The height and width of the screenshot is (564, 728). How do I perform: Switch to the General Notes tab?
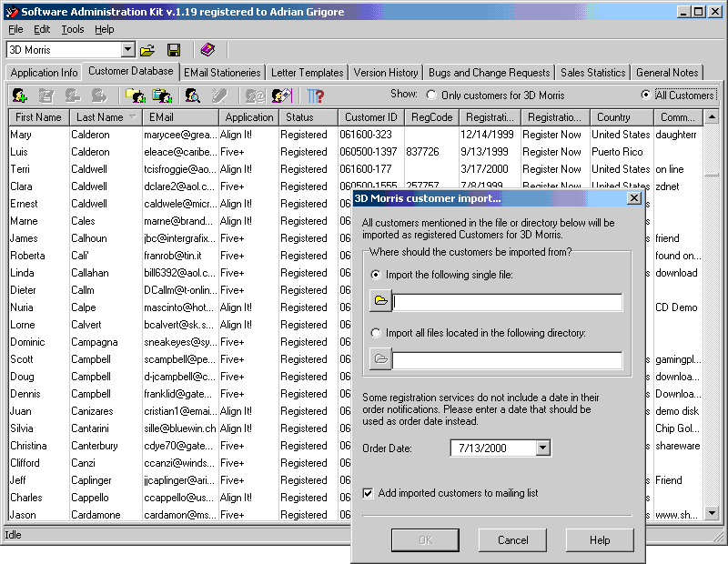coord(667,73)
